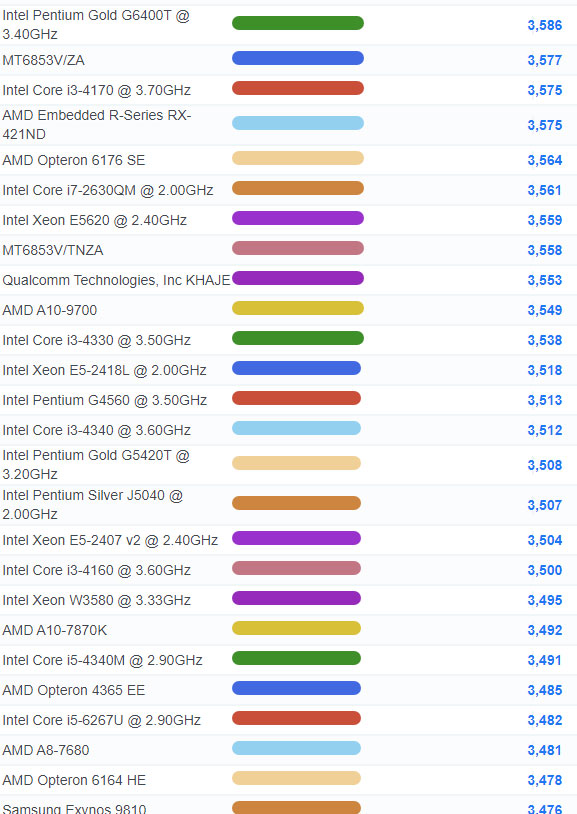
Task: Click light blue bar for RX-421ND
Action: (x=298, y=123)
